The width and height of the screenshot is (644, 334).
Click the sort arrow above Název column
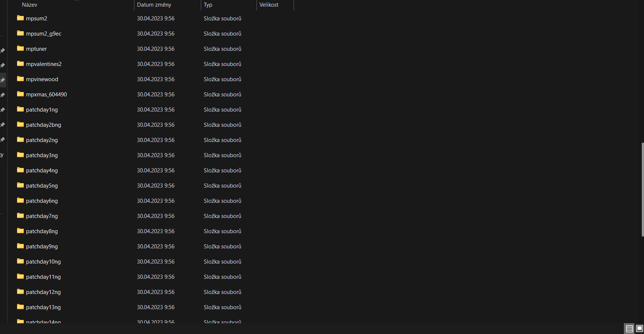click(77, 1)
